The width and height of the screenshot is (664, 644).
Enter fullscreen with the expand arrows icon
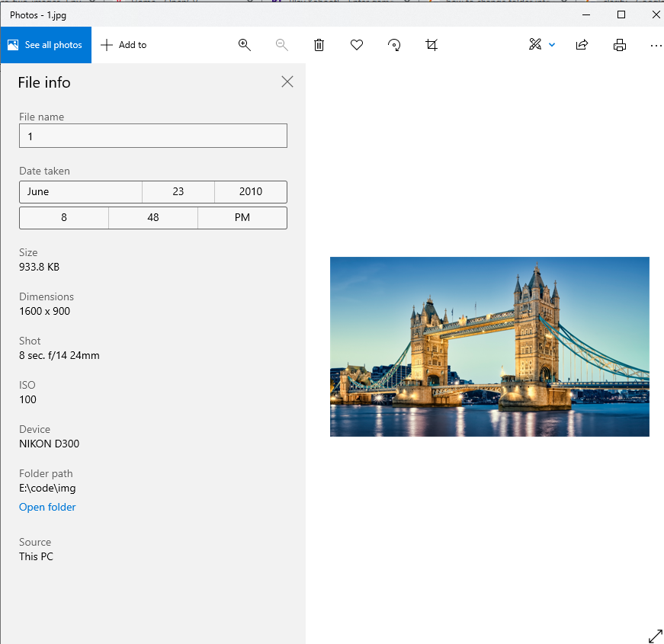pos(655,636)
